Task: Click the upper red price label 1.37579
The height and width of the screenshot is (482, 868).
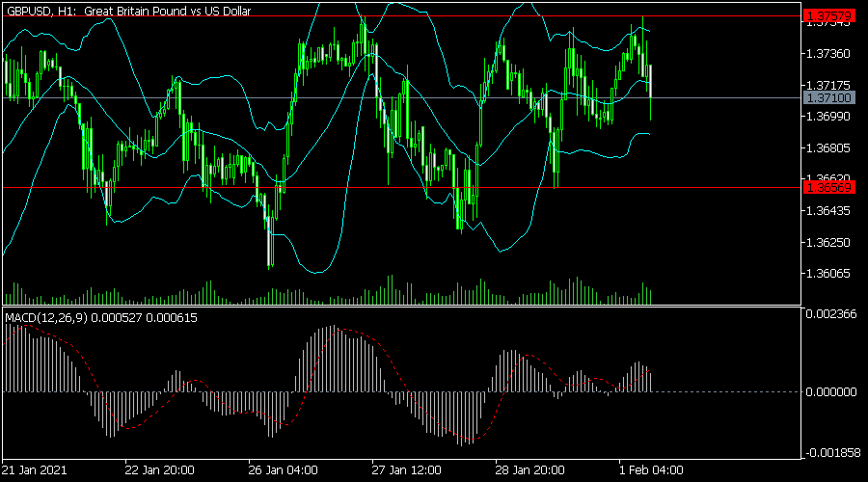Action: click(x=827, y=16)
